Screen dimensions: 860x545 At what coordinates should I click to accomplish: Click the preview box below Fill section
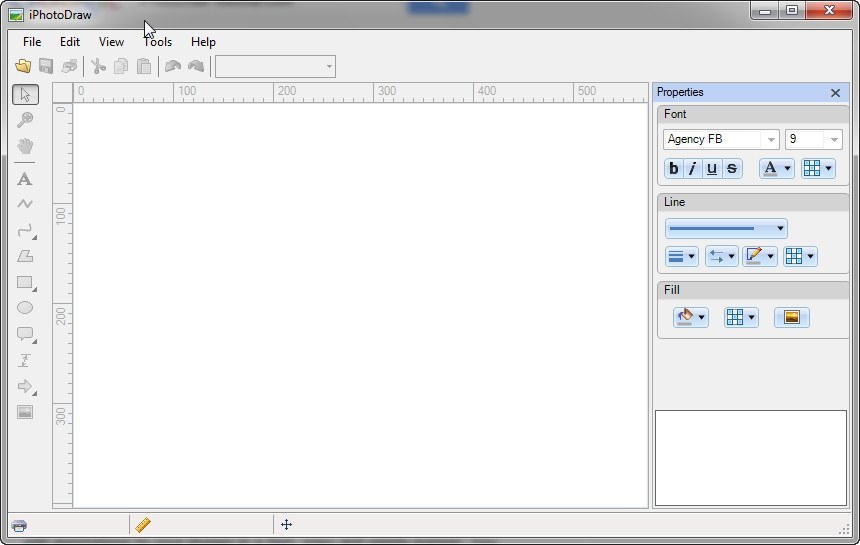point(751,458)
